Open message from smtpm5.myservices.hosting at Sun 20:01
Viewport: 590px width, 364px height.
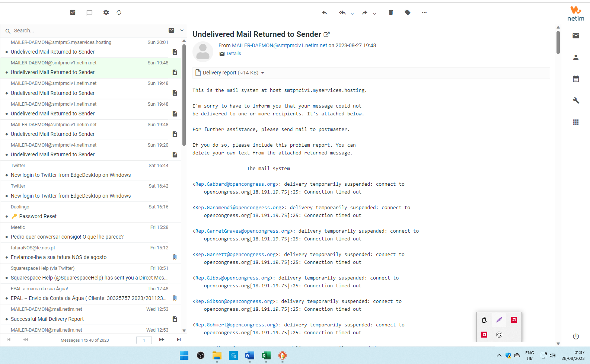pos(91,47)
